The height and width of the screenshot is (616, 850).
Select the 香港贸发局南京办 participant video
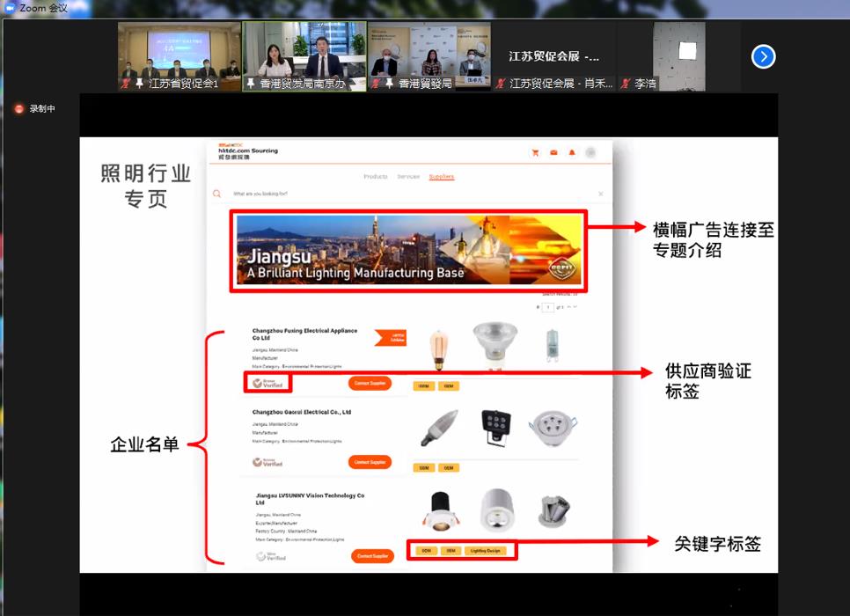(x=304, y=56)
